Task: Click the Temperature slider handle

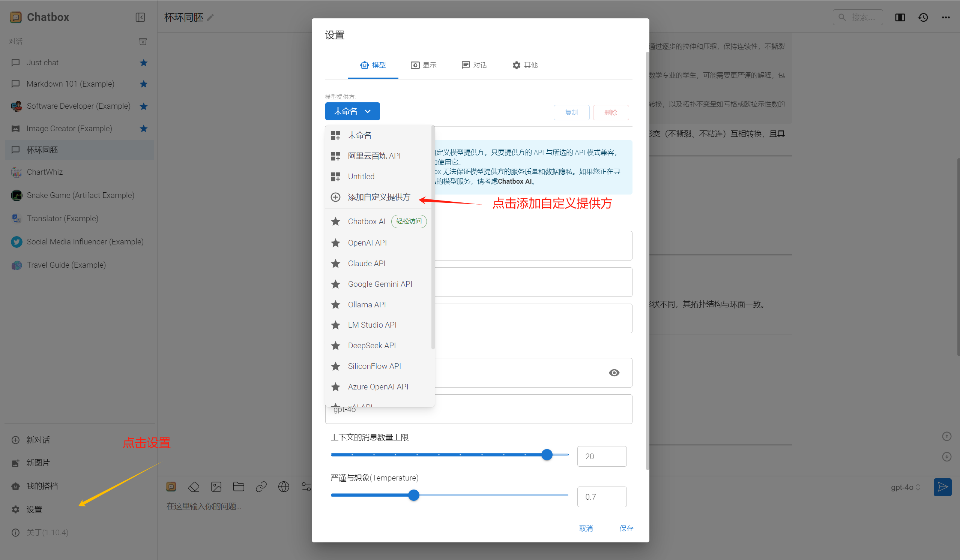Action: pos(414,495)
